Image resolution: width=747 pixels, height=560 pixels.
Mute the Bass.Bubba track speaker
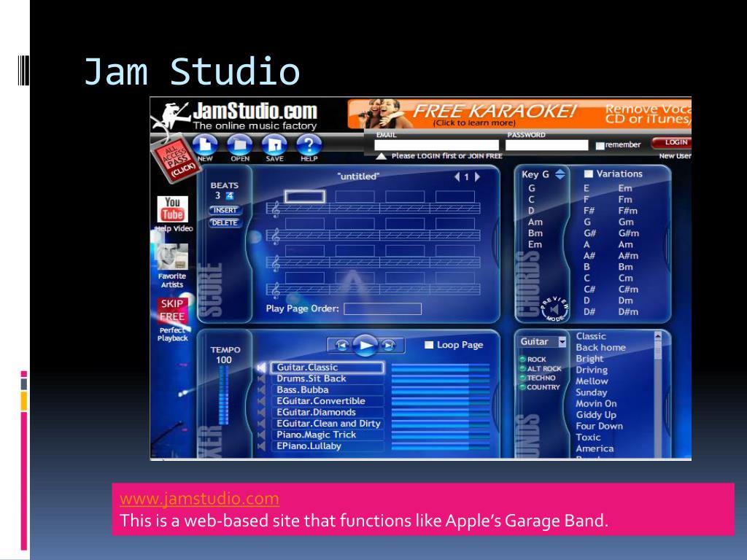[x=262, y=390]
